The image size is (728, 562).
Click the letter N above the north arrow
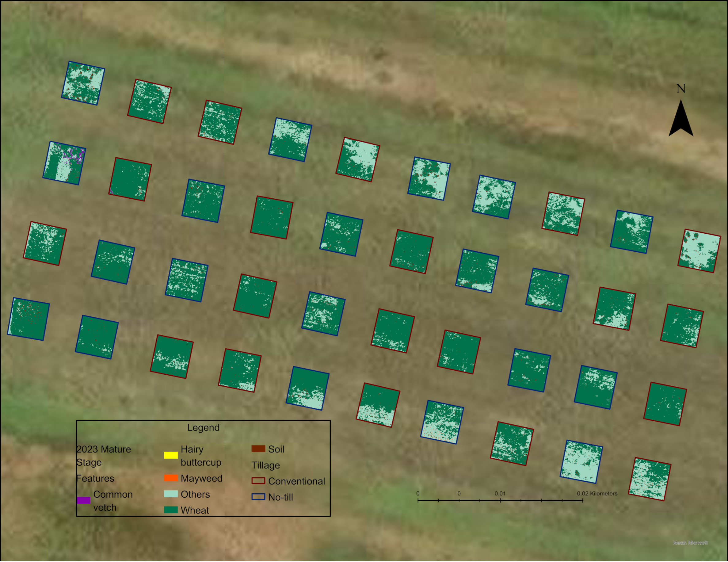[x=681, y=89]
